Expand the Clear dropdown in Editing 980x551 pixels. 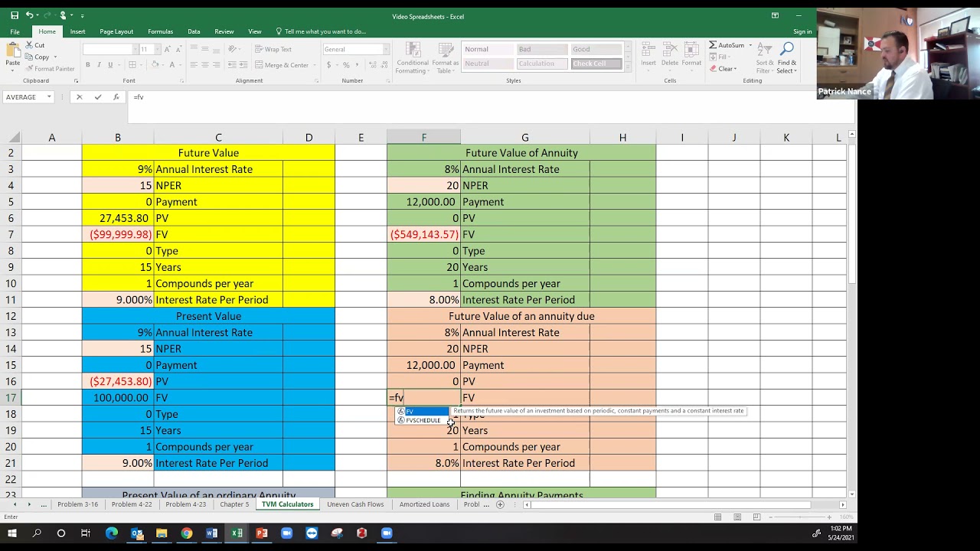coord(736,69)
